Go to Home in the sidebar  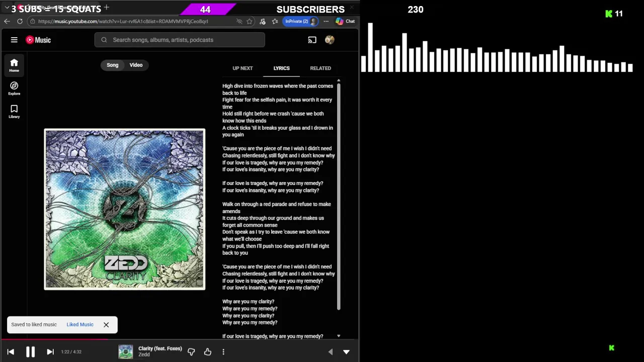[14, 65]
